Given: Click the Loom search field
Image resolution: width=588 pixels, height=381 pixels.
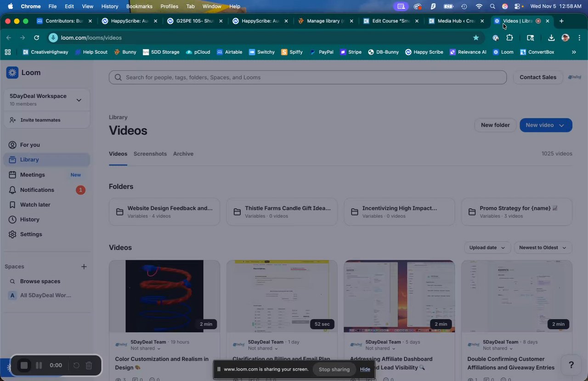Looking at the screenshot, I should 308,77.
